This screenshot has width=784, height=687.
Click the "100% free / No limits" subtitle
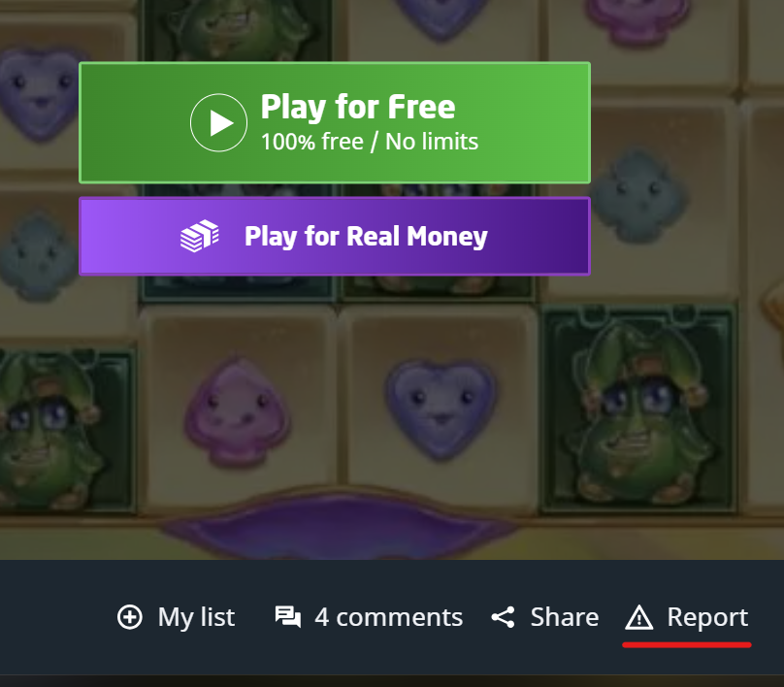tap(370, 142)
